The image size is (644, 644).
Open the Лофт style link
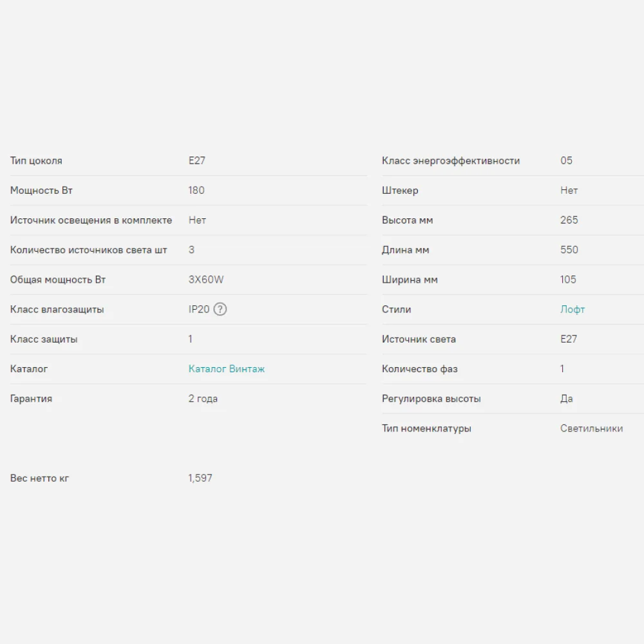(573, 309)
